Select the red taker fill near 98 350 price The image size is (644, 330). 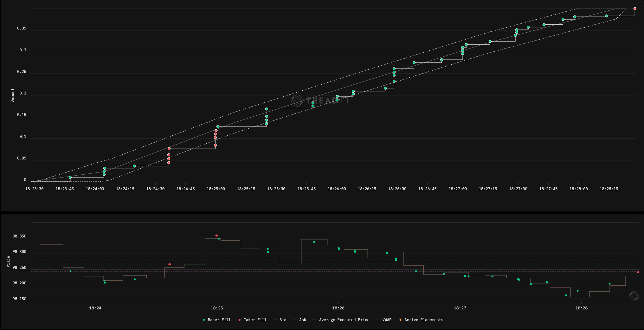pyautogui.click(x=216, y=236)
